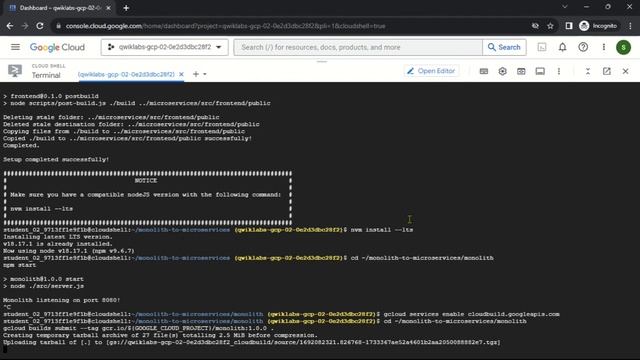Select the Dashboard qwiklabs browser tab

tap(60, 8)
